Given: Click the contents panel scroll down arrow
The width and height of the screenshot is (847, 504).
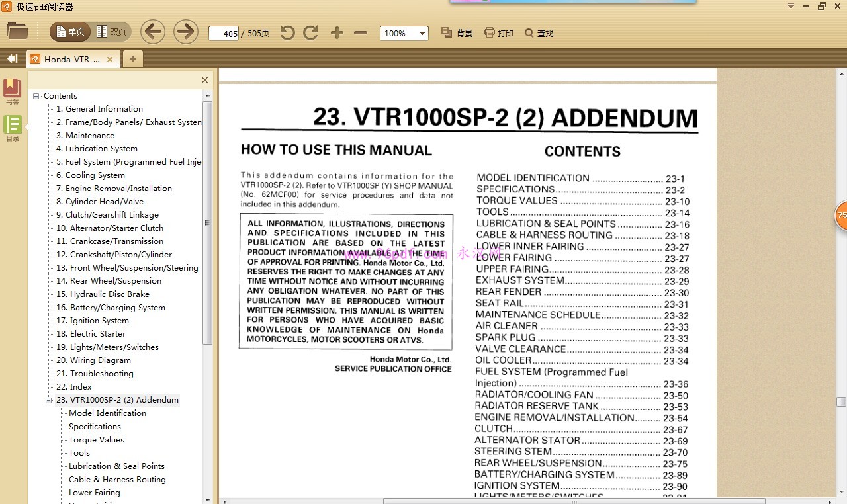Looking at the screenshot, I should click(x=208, y=499).
